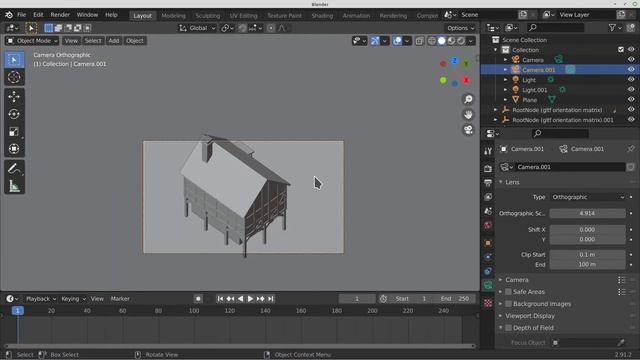The width and height of the screenshot is (640, 360).
Task: Hide Camera.001 object in outliner
Action: click(x=631, y=70)
